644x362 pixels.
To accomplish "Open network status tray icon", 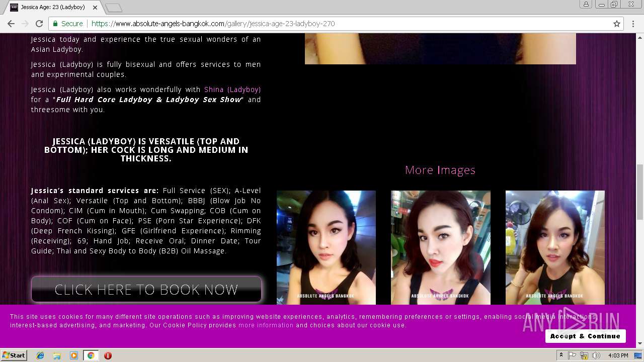I will coord(584,355).
